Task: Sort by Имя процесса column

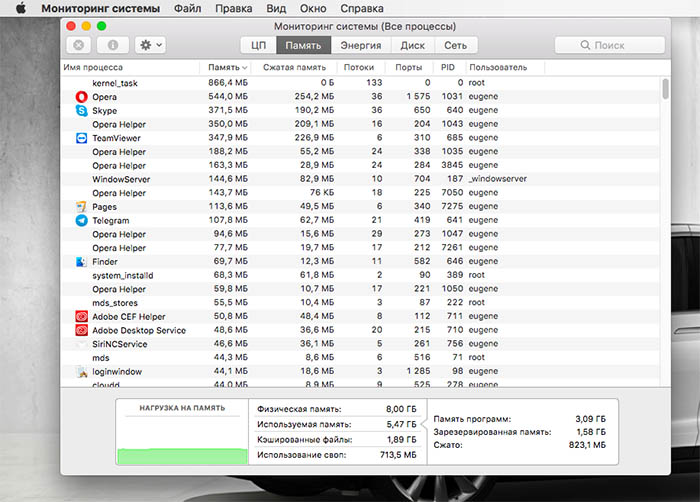Action: (x=130, y=67)
